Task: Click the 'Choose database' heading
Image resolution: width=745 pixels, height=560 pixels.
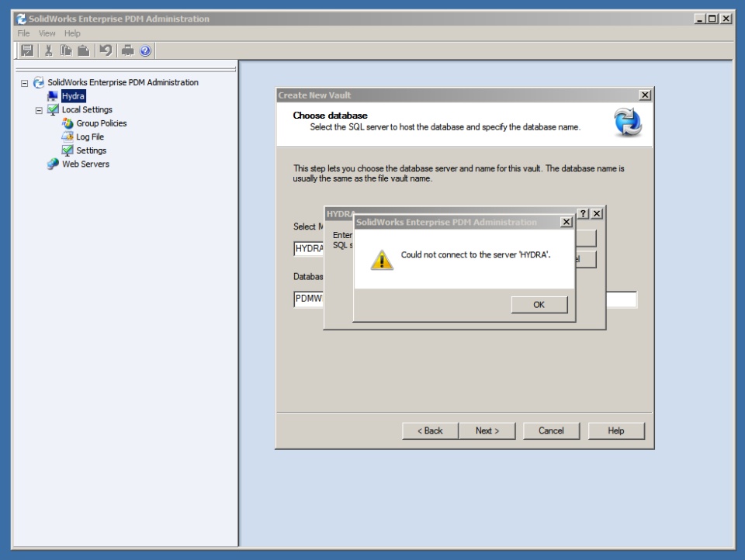Action: pos(331,116)
